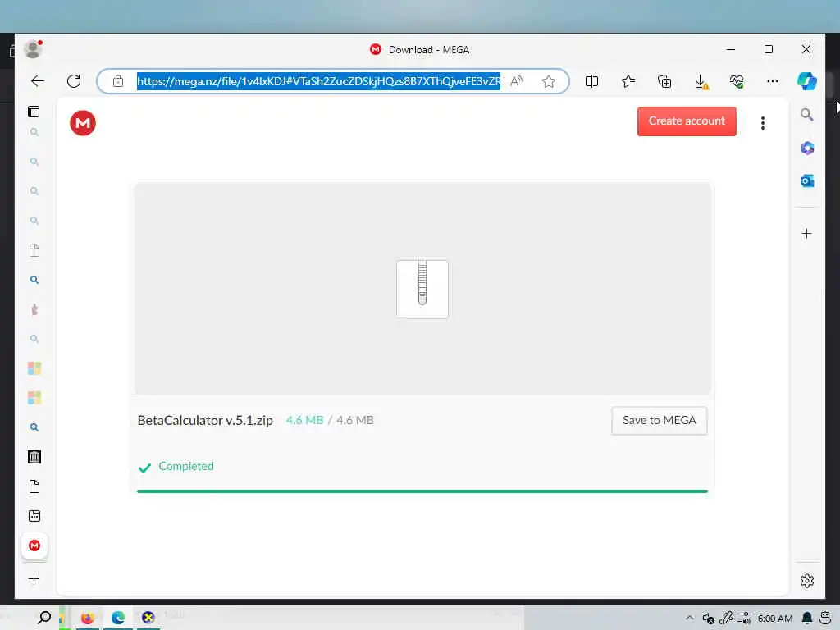Click the Create account button
The width and height of the screenshot is (840, 630).
pos(687,121)
